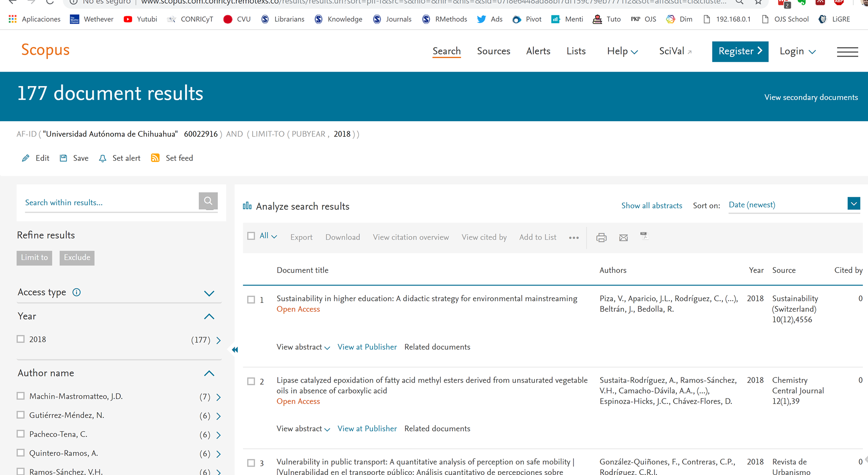Open the Sources navigation tab
The height and width of the screenshot is (475, 868).
tap(493, 51)
